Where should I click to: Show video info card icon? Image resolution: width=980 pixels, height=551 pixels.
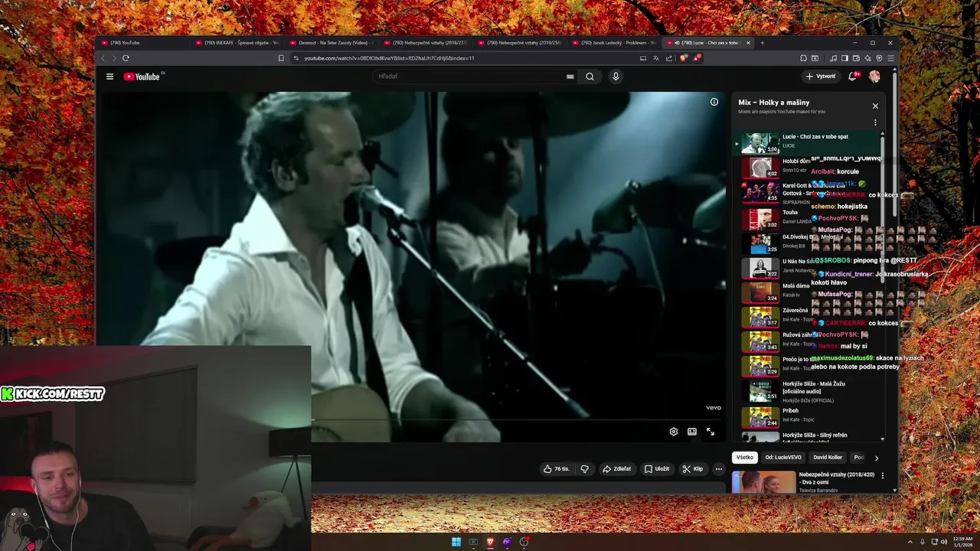click(714, 102)
